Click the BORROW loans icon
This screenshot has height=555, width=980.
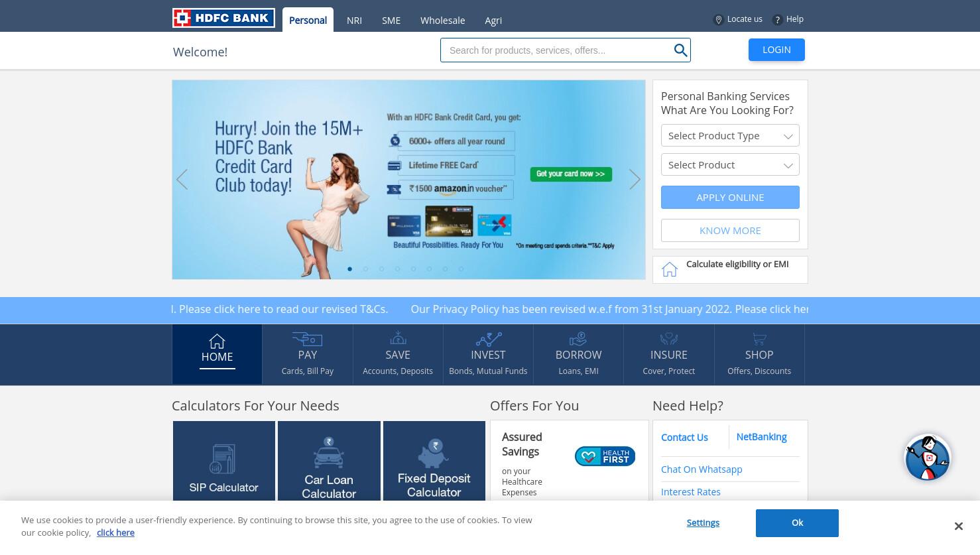tap(578, 338)
